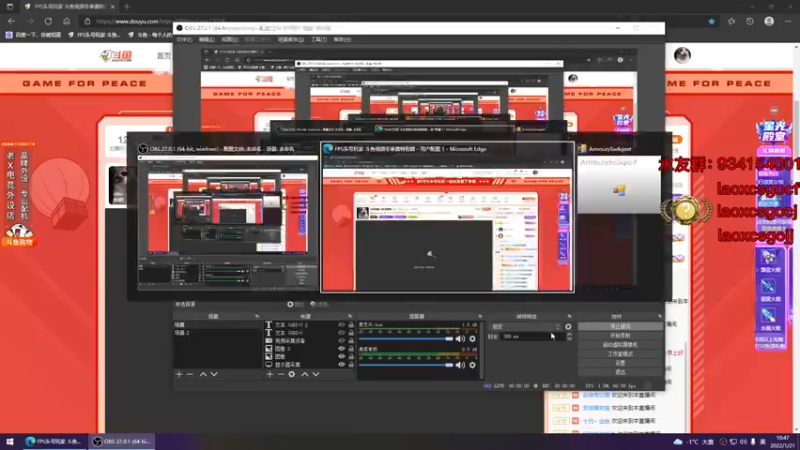Adjust the 麦克风/Aux volume slider
The image size is (800, 450).
[406, 339]
